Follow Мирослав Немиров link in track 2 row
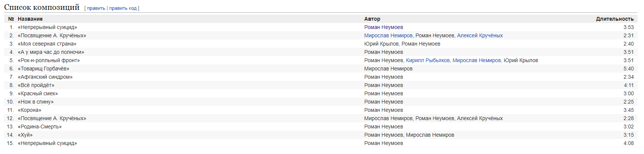 388,35
